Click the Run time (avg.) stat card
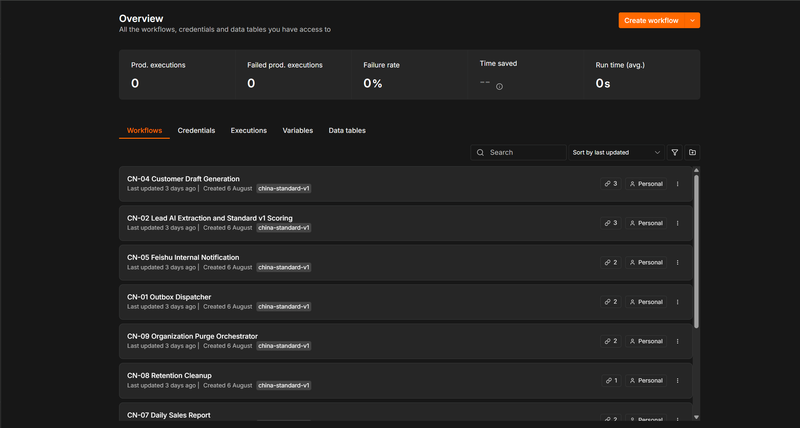Screen dimensions: 800x428 pos(642,74)
